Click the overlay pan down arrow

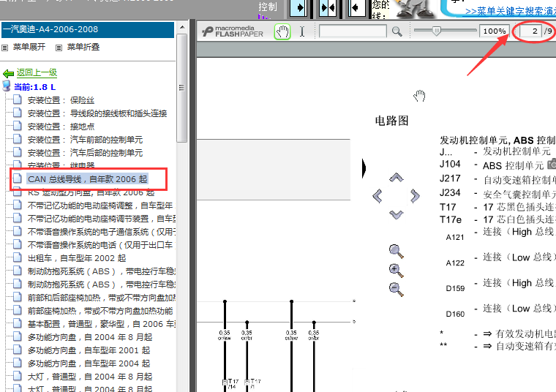pyautogui.click(x=396, y=214)
